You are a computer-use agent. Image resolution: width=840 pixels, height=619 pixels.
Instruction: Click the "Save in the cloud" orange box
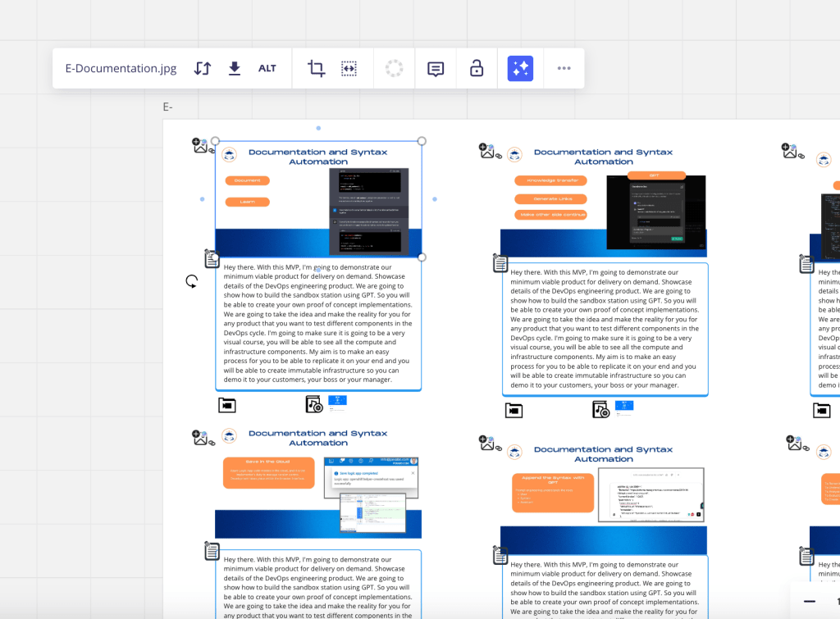(x=269, y=473)
